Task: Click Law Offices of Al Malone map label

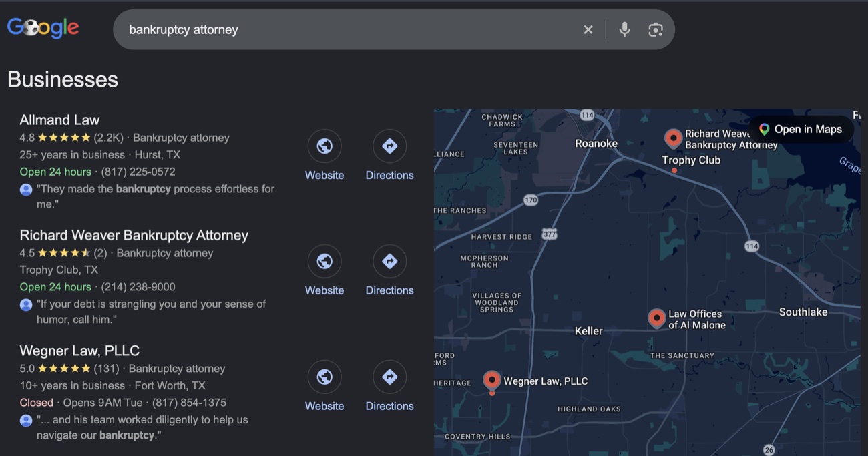Action: click(696, 320)
